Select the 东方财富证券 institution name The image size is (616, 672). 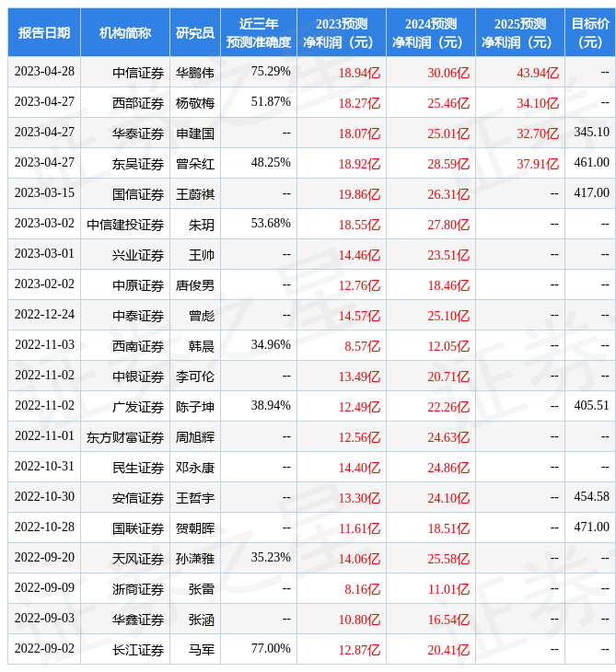point(125,437)
